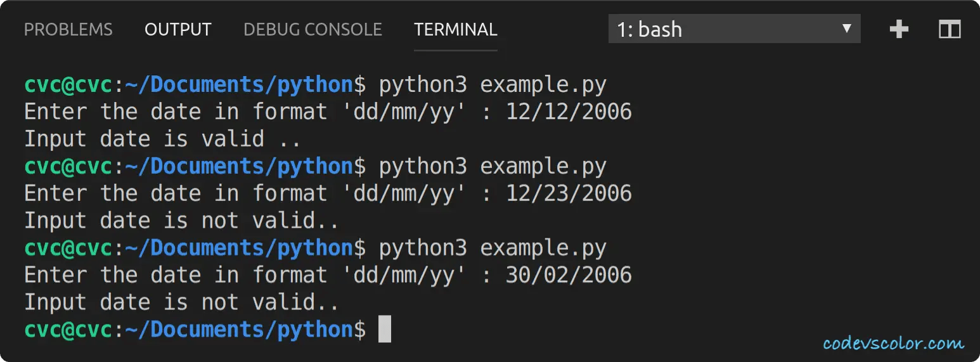Image resolution: width=980 pixels, height=362 pixels.
Task: Click the input date '30/02/2006'
Action: point(569,275)
